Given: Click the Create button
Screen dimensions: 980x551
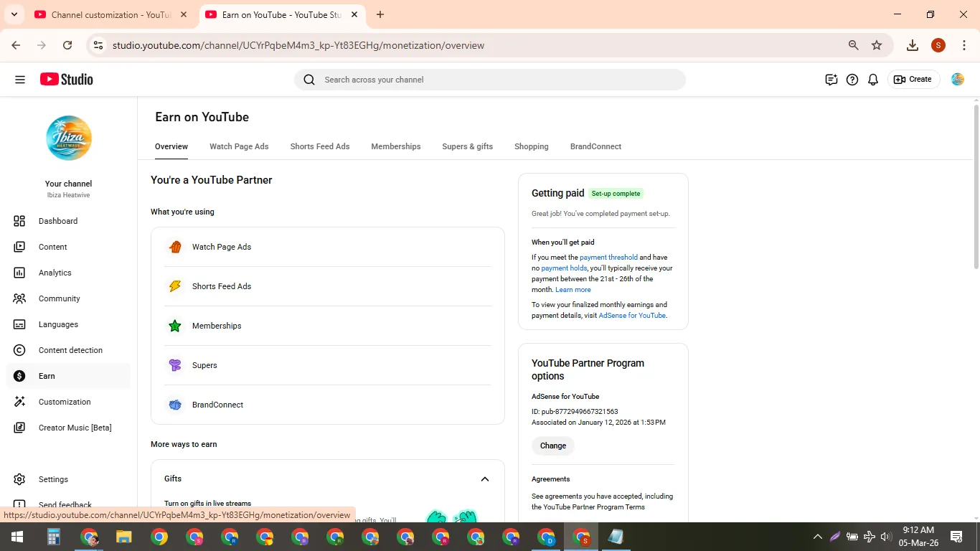Looking at the screenshot, I should [913, 80].
